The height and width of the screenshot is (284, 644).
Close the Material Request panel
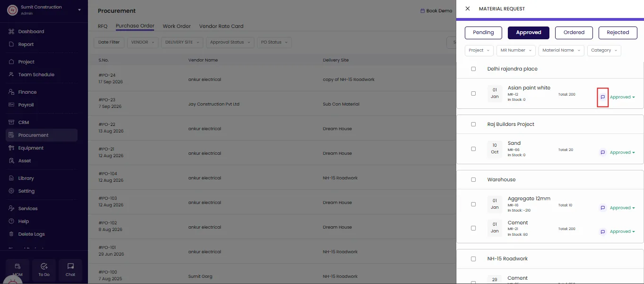(468, 9)
